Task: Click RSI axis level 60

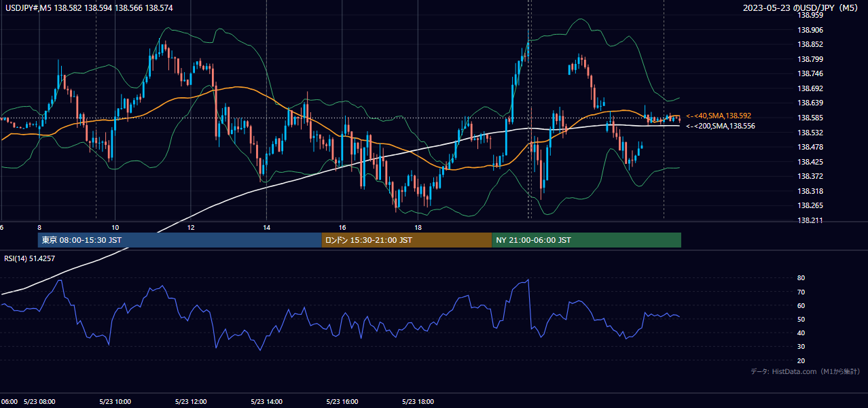Action: [x=801, y=305]
